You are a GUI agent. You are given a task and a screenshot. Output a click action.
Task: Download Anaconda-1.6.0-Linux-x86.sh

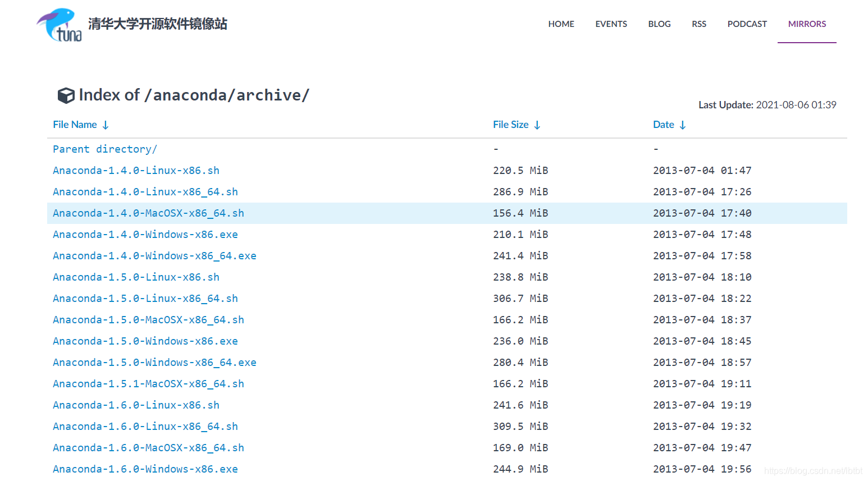click(136, 405)
